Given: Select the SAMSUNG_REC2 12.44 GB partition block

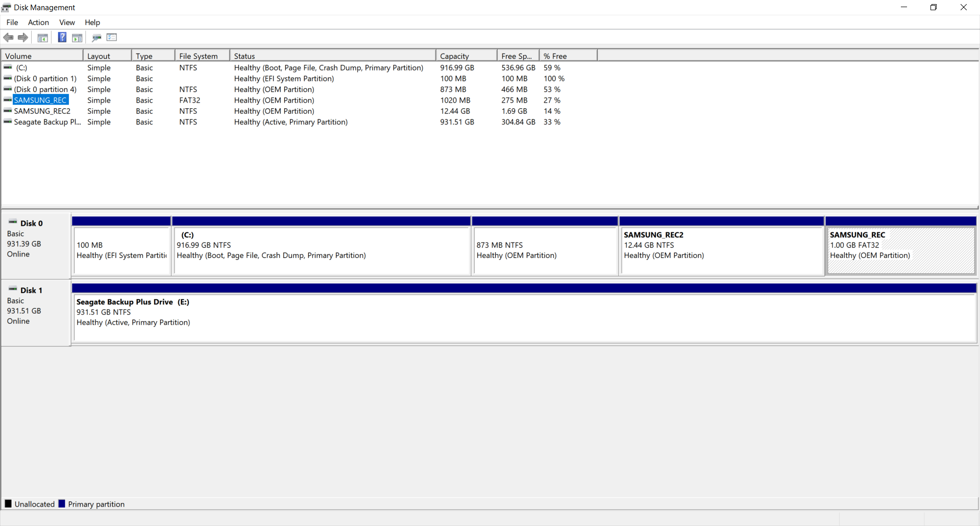Looking at the screenshot, I should (722, 251).
